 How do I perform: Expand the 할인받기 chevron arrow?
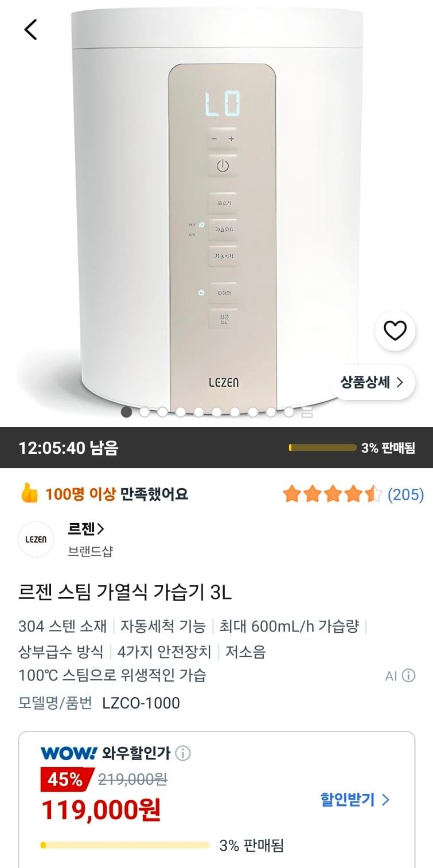point(385,799)
